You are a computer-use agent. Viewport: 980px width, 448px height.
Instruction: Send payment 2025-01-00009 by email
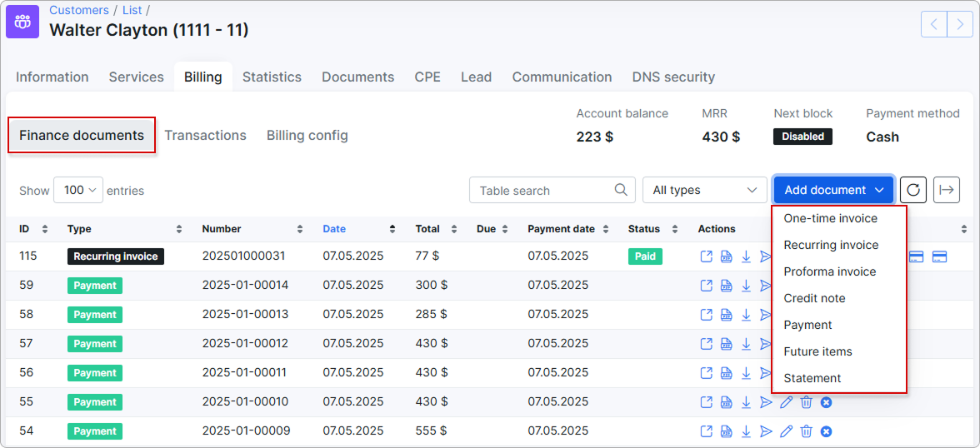767,431
